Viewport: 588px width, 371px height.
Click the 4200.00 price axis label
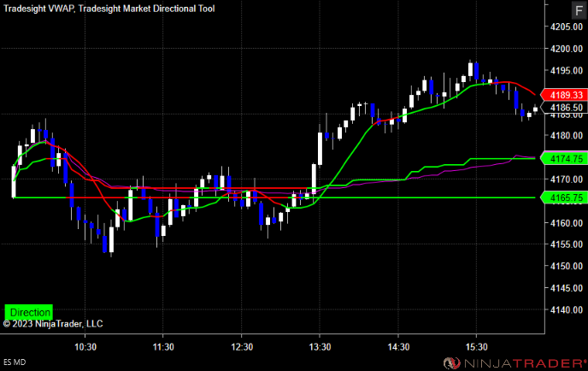(567, 49)
